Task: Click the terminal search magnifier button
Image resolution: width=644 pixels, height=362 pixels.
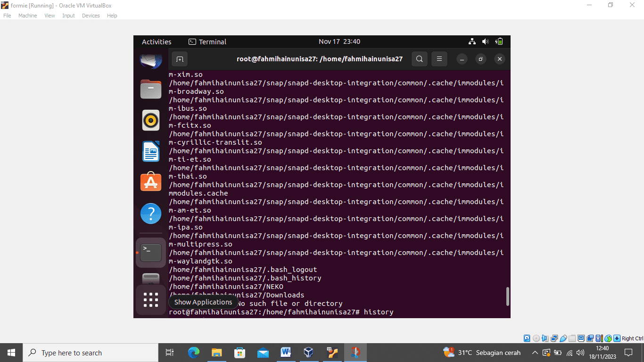Action: [420, 59]
